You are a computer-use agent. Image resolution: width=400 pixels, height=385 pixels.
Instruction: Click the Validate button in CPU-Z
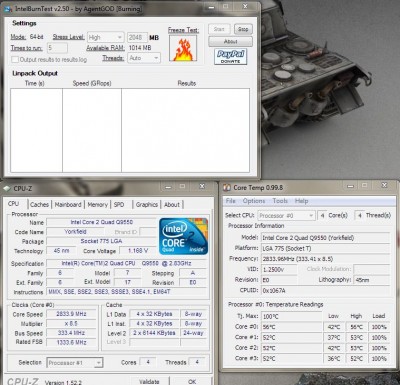click(x=149, y=381)
